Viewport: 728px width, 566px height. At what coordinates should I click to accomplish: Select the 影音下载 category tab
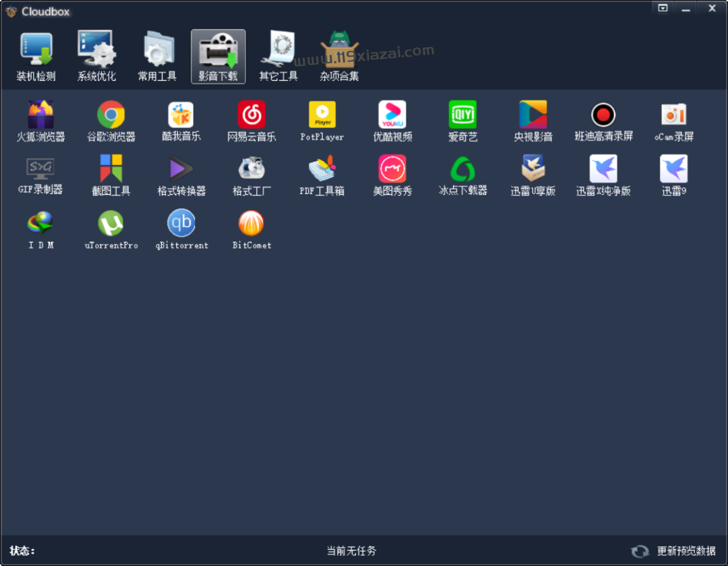[218, 57]
